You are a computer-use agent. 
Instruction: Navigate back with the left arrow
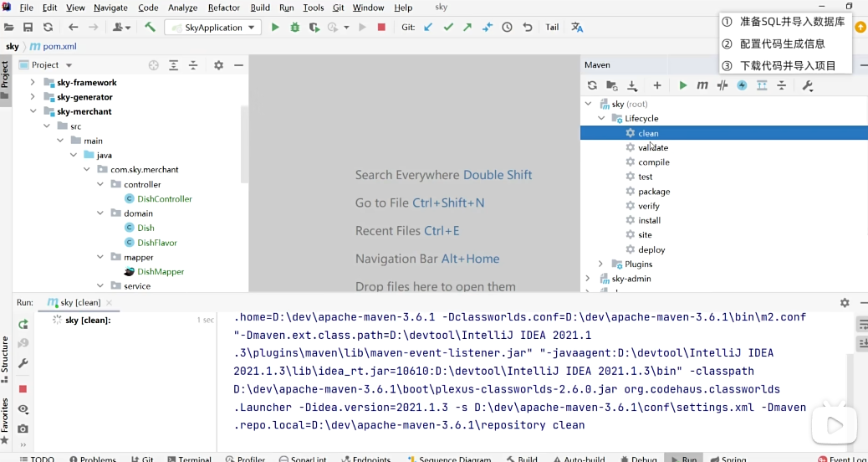(x=73, y=27)
